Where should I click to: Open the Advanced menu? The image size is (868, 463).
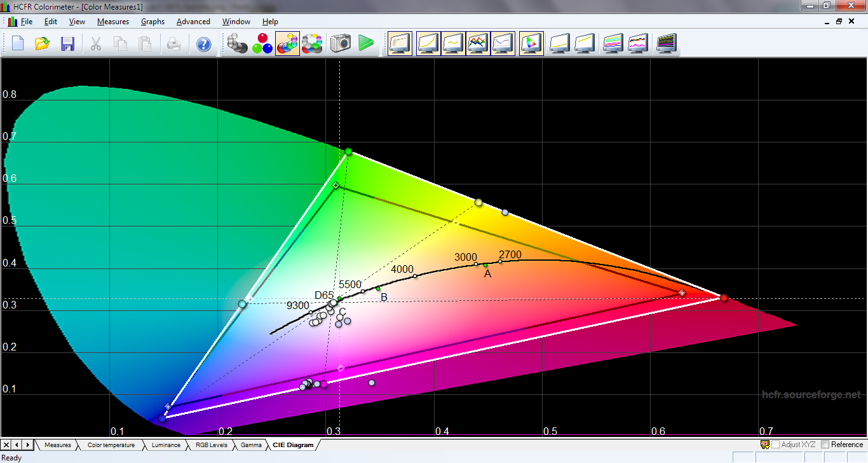(x=193, y=22)
